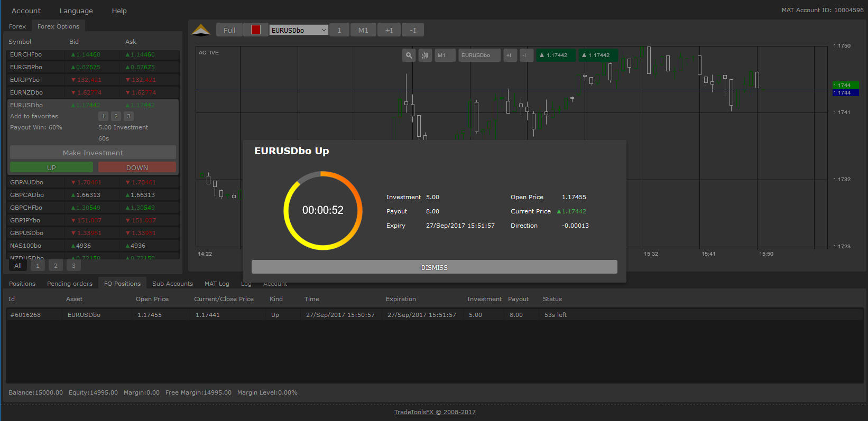Click the zoom magnifier icon on the chart
Viewport: 868px width, 421px height.
409,55
